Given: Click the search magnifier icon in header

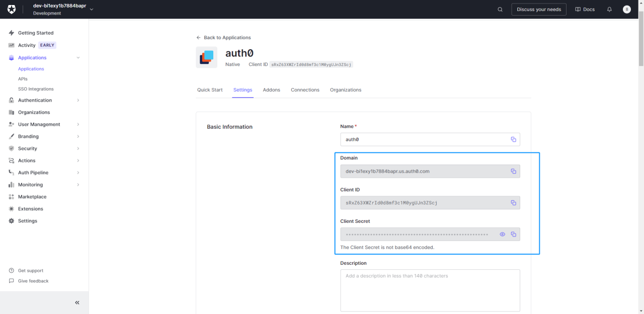Looking at the screenshot, I should point(500,10).
